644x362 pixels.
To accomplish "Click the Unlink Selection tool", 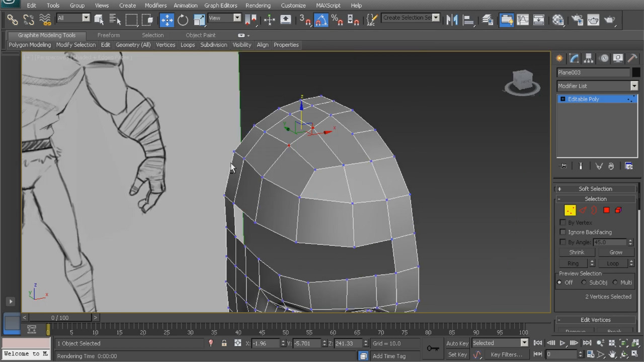I will (x=29, y=20).
